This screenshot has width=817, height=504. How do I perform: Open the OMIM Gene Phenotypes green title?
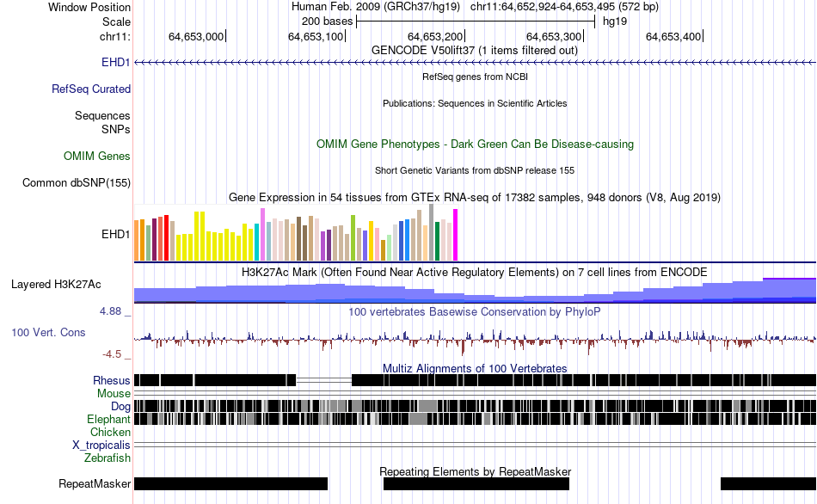475,144
